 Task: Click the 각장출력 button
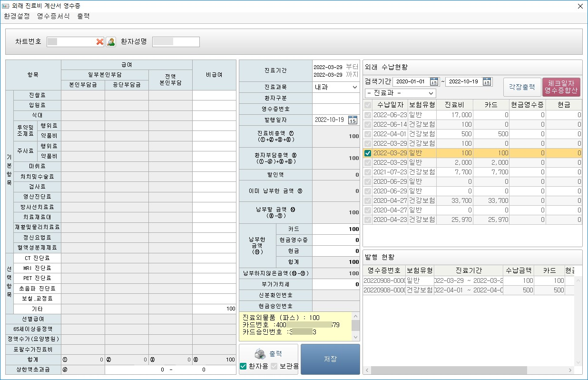pyautogui.click(x=522, y=87)
